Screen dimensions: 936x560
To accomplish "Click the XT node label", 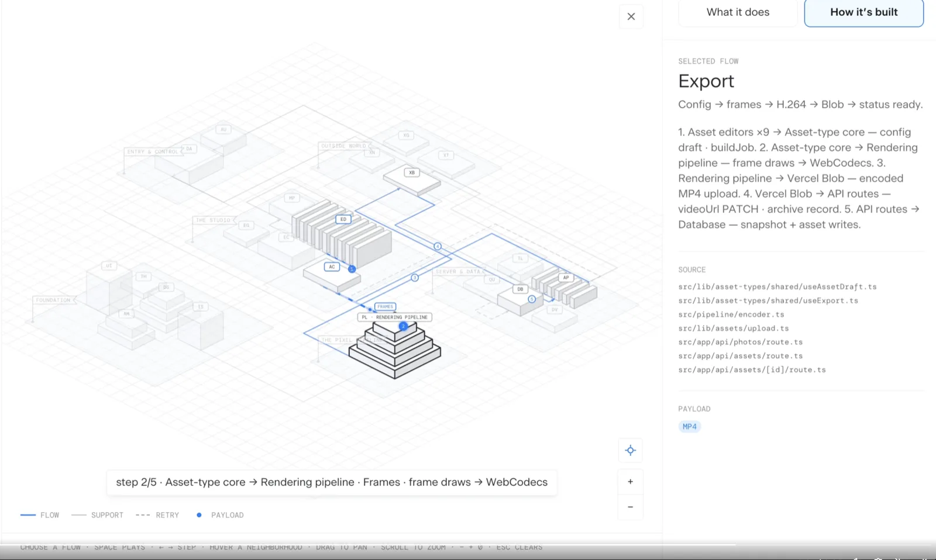I will pos(446,155).
